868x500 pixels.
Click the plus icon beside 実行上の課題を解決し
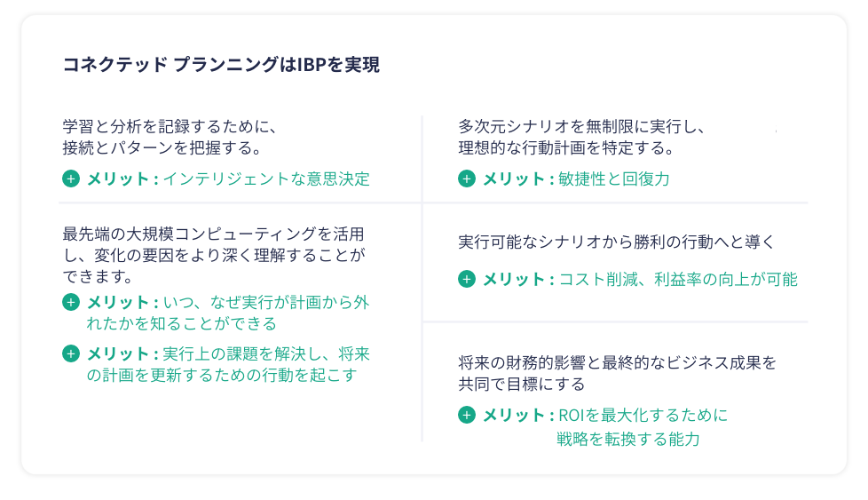point(71,353)
